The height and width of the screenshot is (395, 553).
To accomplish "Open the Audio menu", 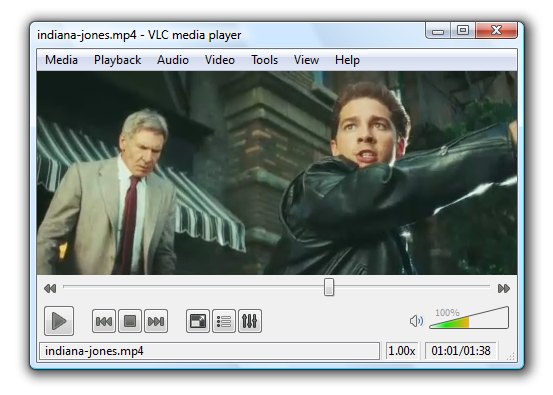I will (173, 60).
